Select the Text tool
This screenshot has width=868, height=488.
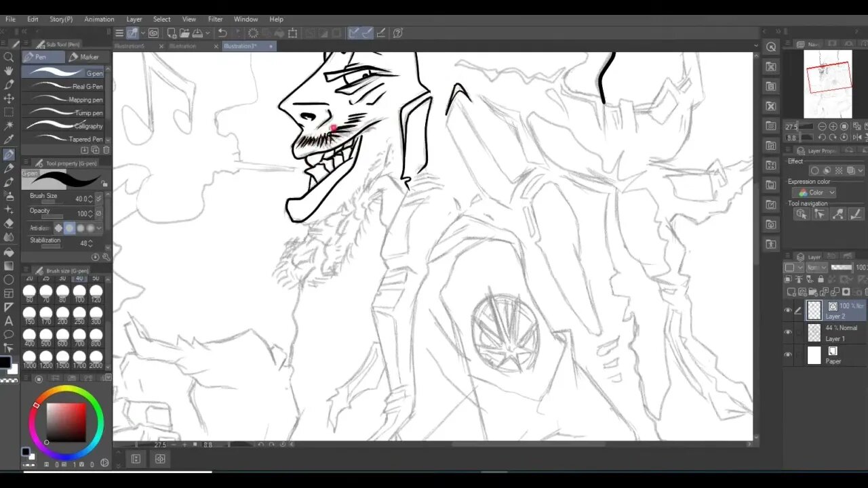pyautogui.click(x=9, y=321)
